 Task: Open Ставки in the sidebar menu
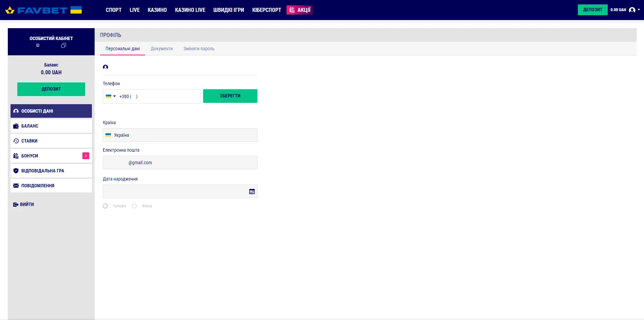click(x=51, y=141)
